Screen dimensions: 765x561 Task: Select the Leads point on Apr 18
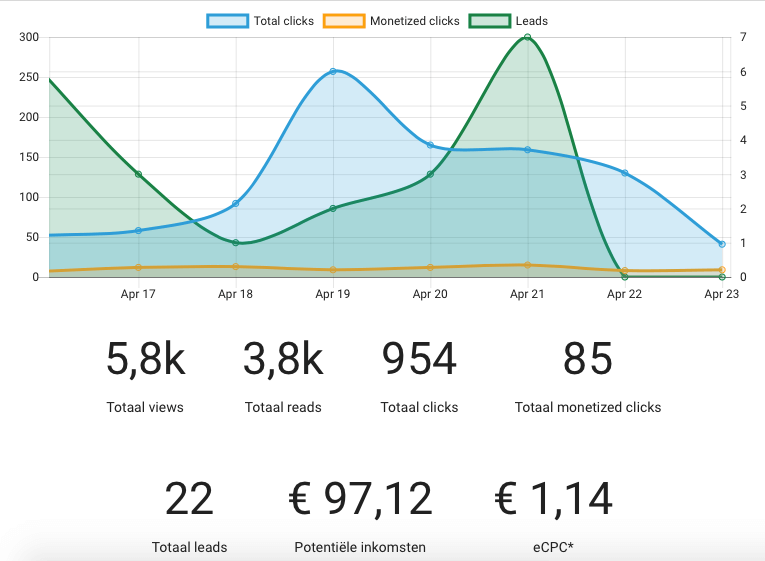pyautogui.click(x=236, y=242)
